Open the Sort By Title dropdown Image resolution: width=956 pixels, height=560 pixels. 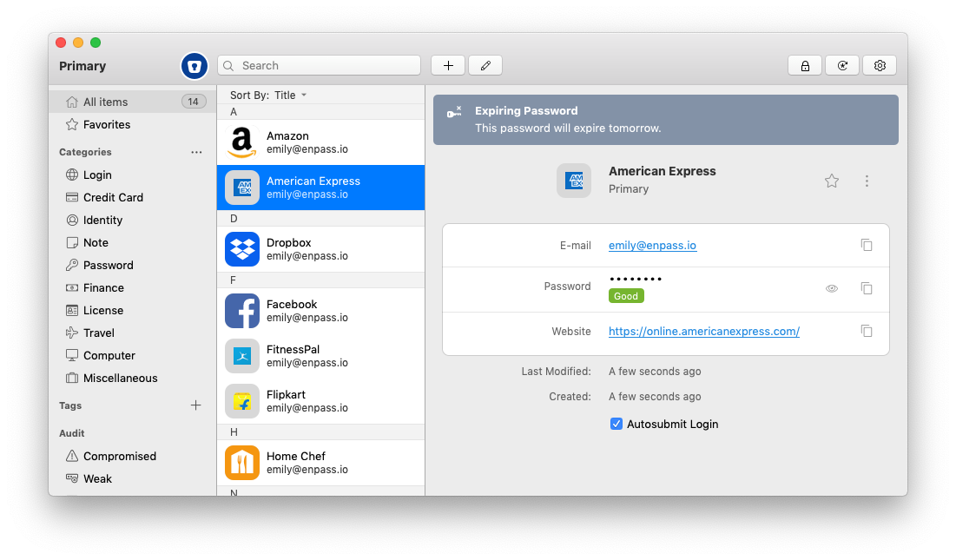(x=268, y=95)
